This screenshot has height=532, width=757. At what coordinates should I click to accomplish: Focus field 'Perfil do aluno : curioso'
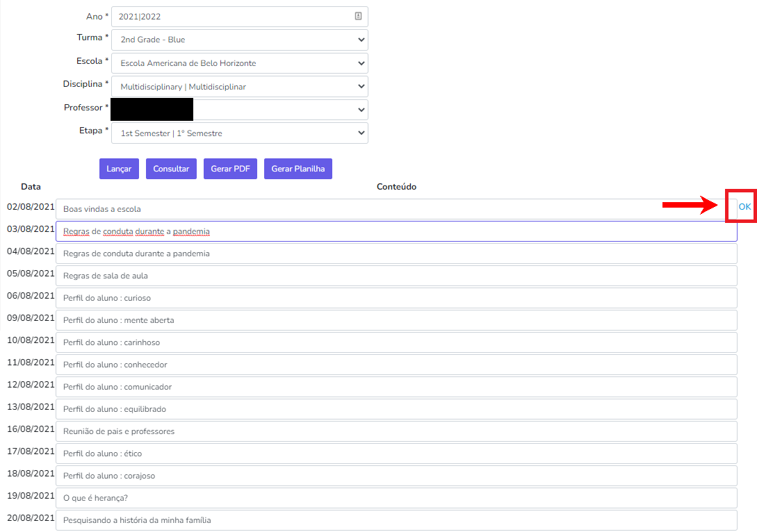(396, 297)
